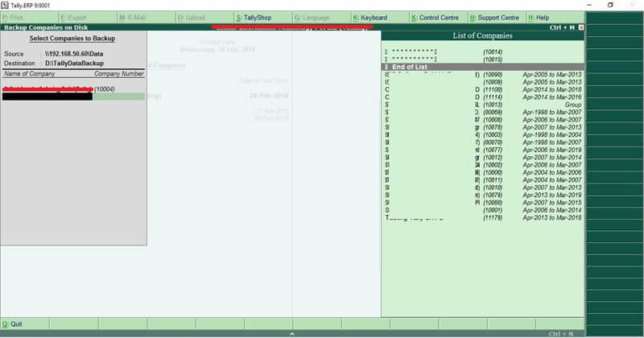Open the Help menu in top toolbar

[555, 18]
